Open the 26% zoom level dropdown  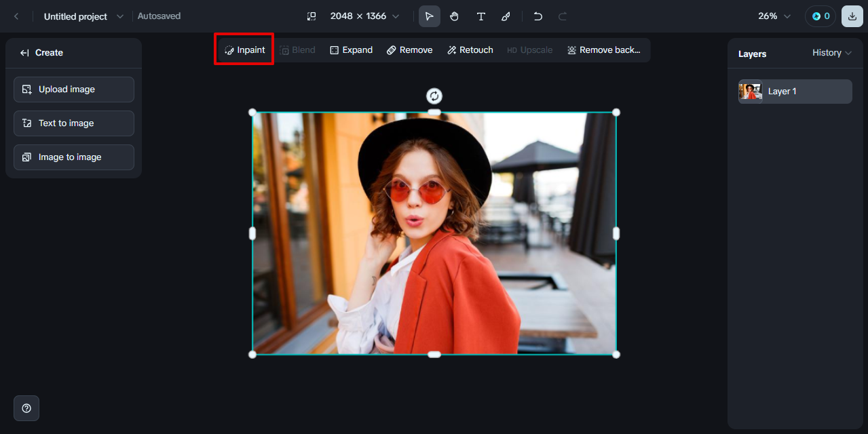(x=774, y=16)
